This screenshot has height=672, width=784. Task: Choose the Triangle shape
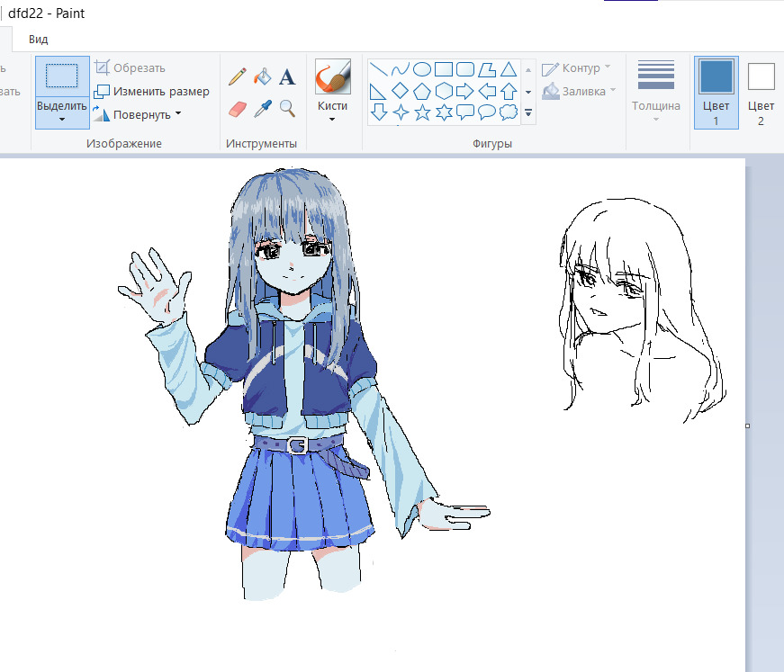pos(509,69)
